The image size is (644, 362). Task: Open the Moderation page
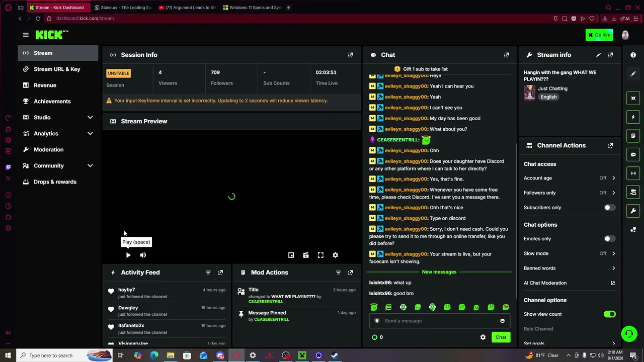pyautogui.click(x=58, y=149)
